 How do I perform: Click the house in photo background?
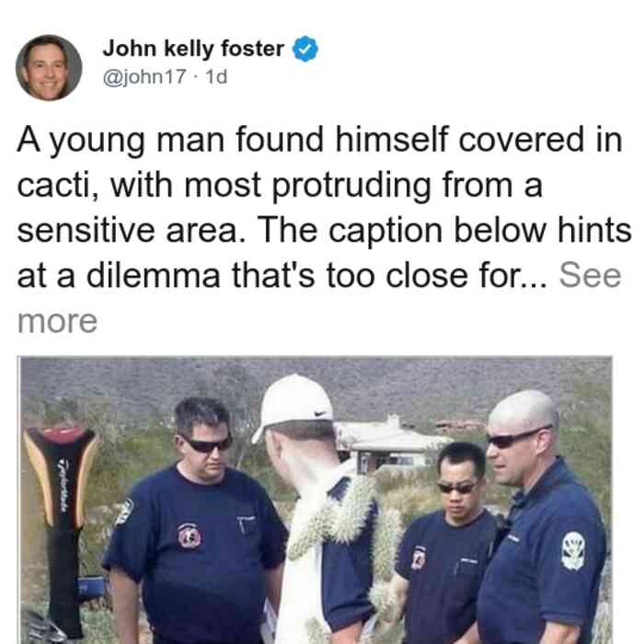390,445
